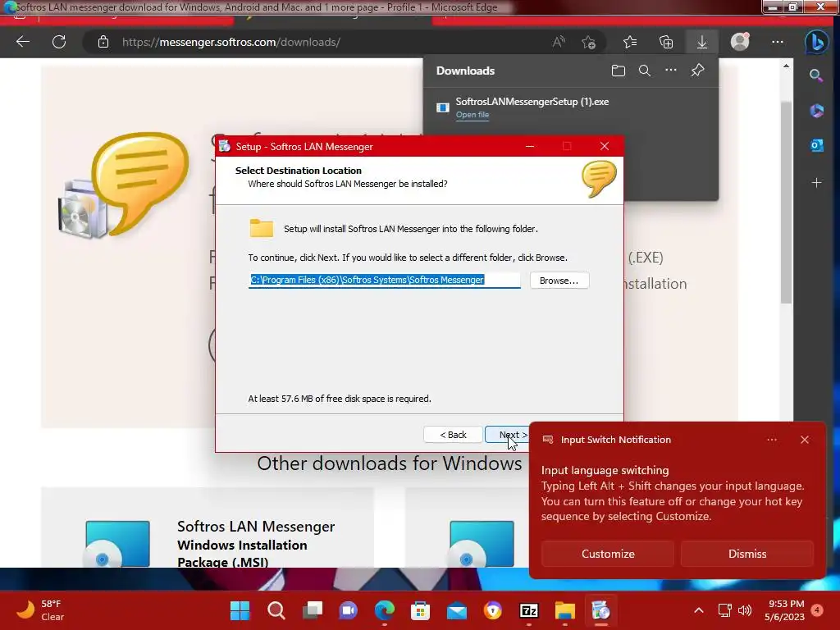The height and width of the screenshot is (630, 840).
Task: Switch to Setup installer taskbar icon
Action: (601, 610)
